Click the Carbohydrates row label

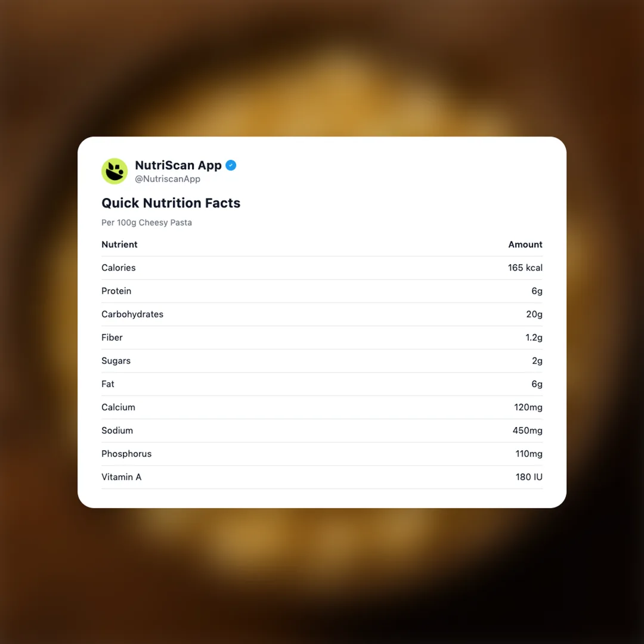(x=132, y=314)
